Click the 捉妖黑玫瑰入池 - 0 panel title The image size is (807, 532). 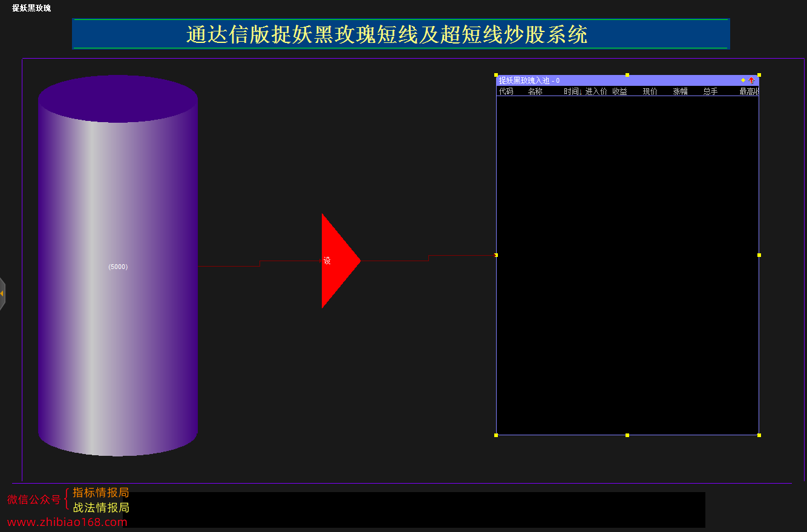(529, 80)
